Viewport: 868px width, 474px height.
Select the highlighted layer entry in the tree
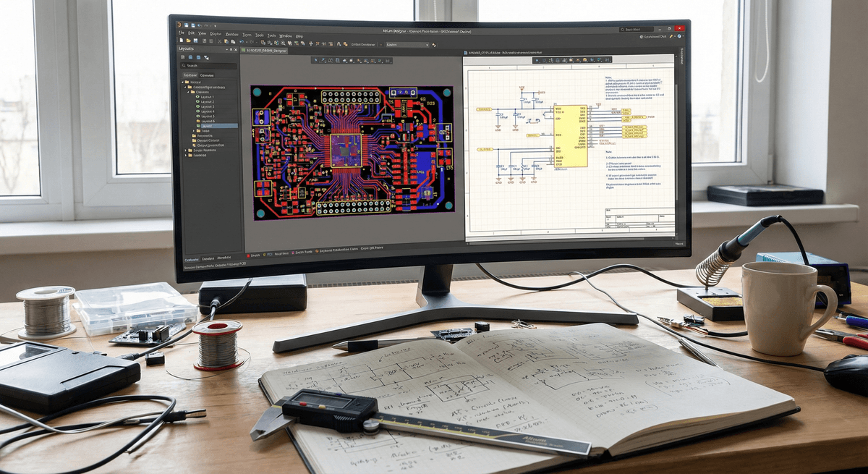207,125
